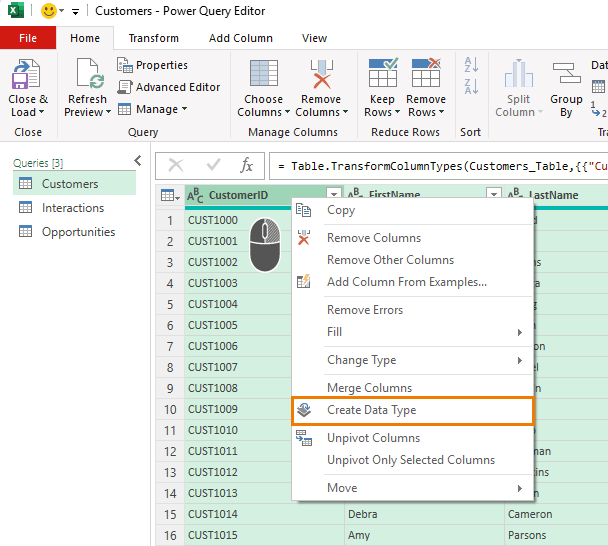Open the File tab

(28, 38)
